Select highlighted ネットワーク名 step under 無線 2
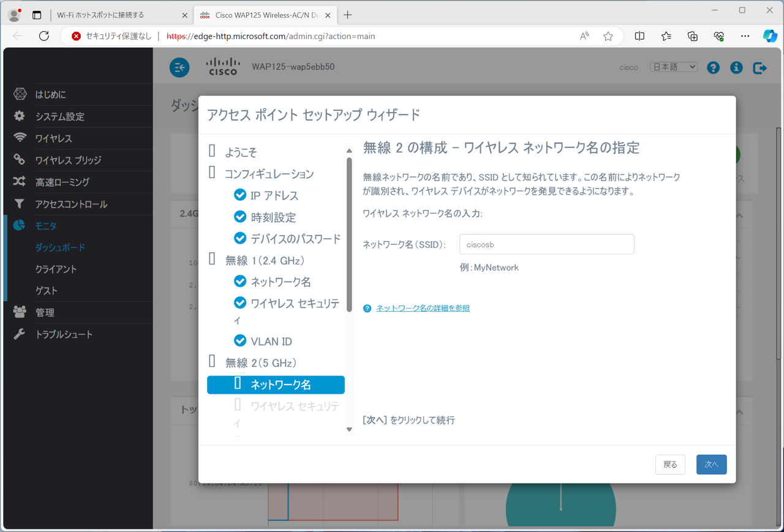 [x=276, y=384]
